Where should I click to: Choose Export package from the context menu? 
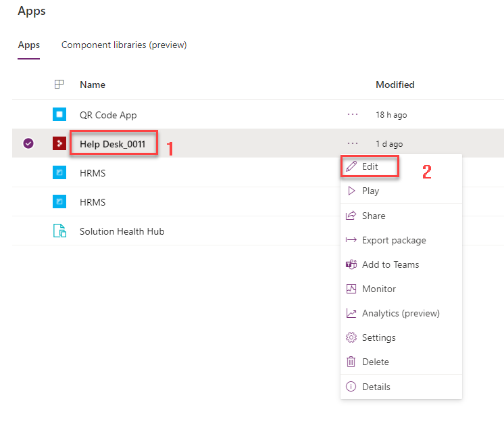[394, 241]
